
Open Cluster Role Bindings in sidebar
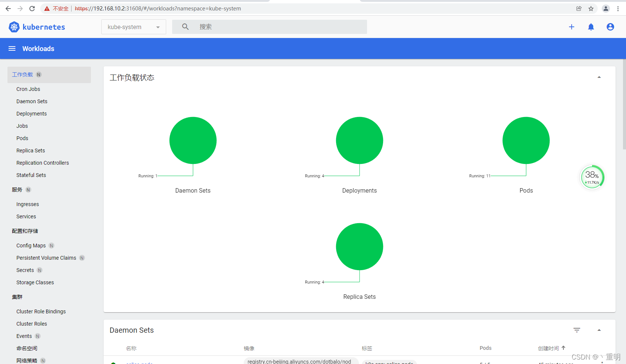tap(41, 311)
